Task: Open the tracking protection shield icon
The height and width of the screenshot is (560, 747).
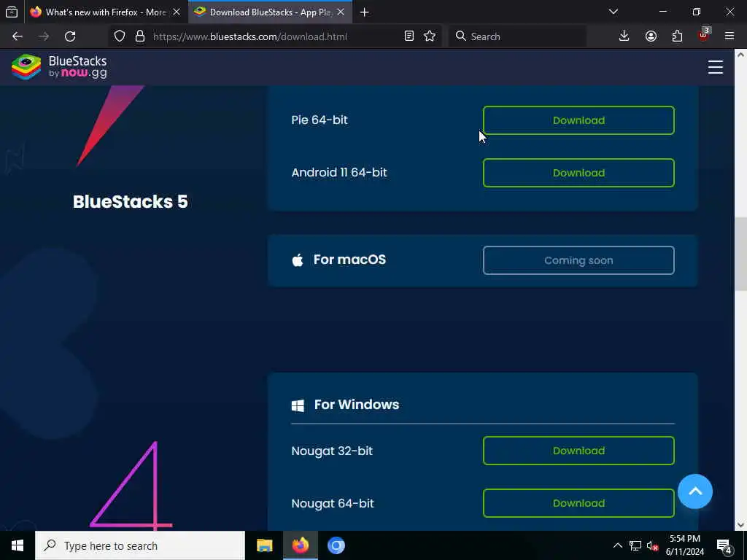Action: click(120, 36)
